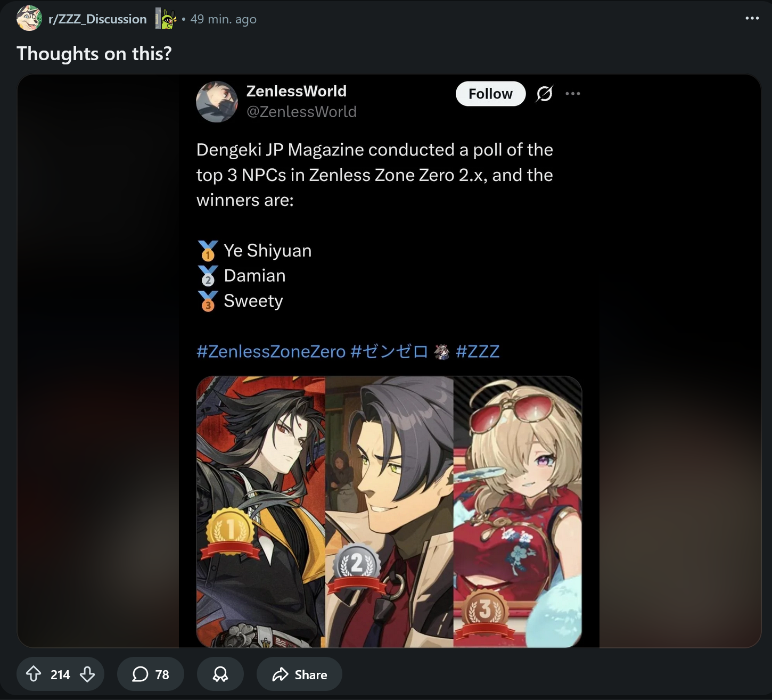Open the #ZZZ hashtag
Viewport: 772px width, 700px height.
pos(478,351)
